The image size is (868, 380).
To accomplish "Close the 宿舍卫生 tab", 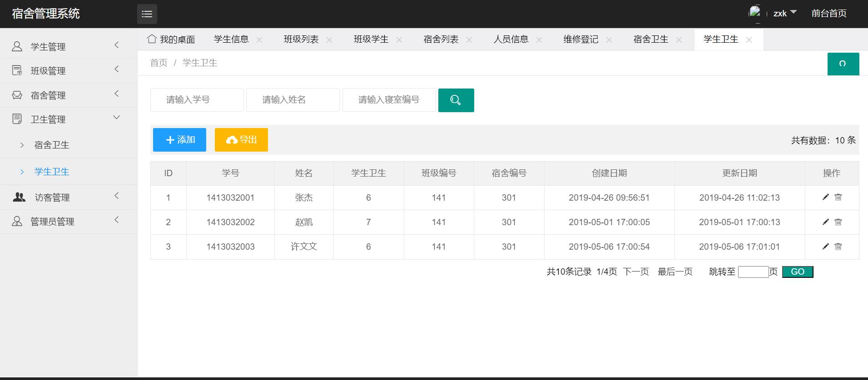I will 679,40.
